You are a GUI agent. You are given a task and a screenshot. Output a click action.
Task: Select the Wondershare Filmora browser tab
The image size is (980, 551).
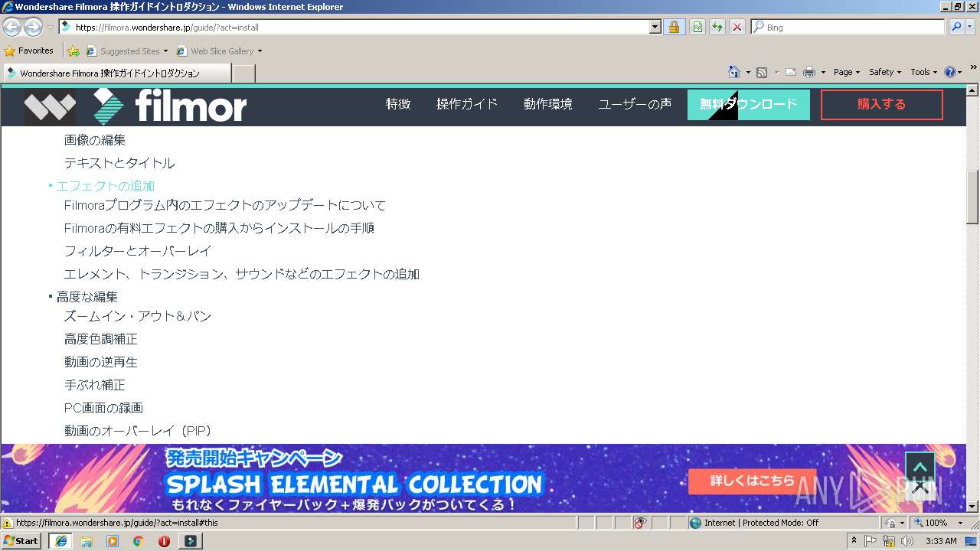pos(116,73)
